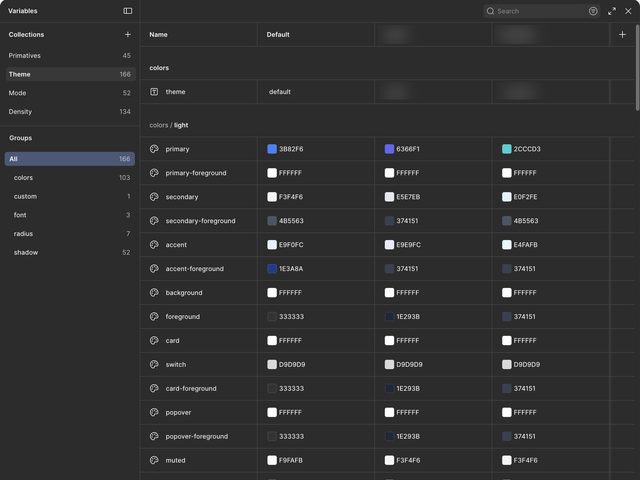Filter by the colors group
Viewport: 640px width, 480px height.
click(x=70, y=178)
